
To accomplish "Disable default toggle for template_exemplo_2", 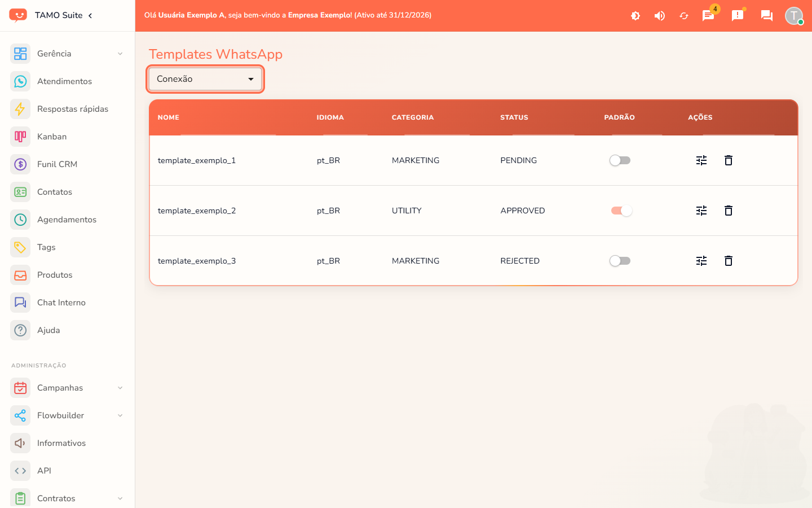I will point(621,211).
